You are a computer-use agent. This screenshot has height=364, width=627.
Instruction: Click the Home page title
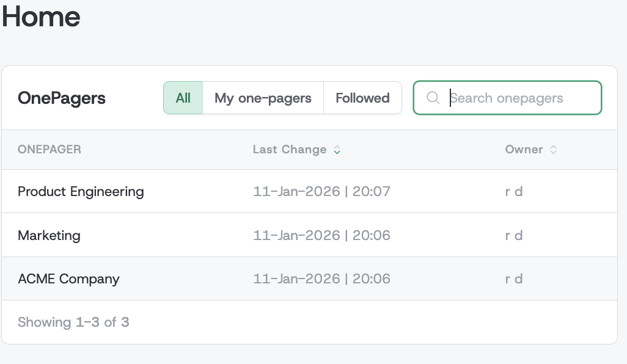tap(40, 17)
